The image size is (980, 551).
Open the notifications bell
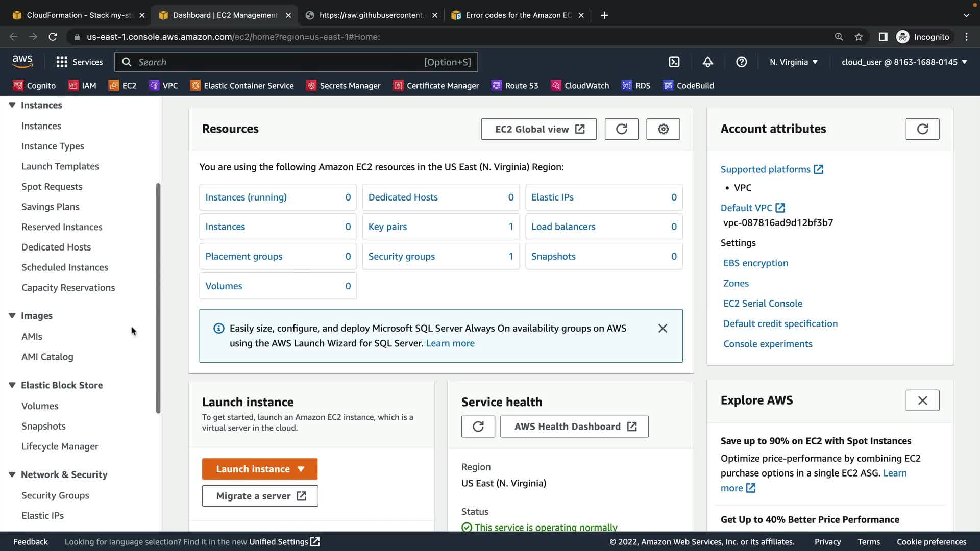point(707,62)
